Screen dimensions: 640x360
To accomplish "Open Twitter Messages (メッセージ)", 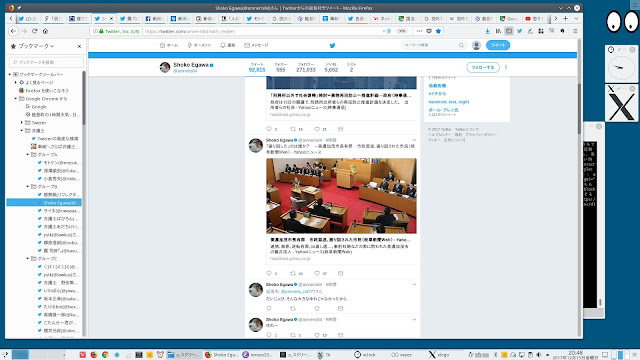I will point(256,45).
